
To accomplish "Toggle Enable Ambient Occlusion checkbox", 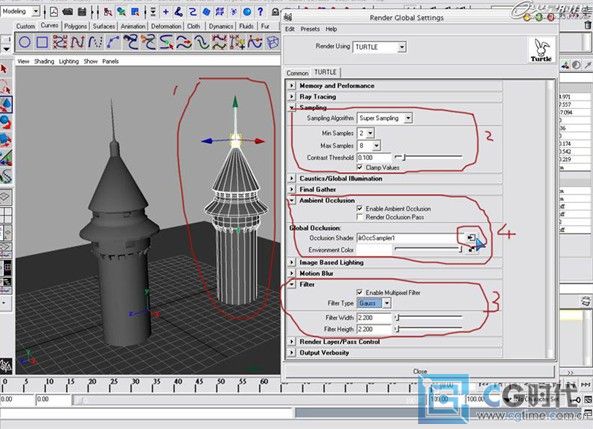I will (360, 208).
